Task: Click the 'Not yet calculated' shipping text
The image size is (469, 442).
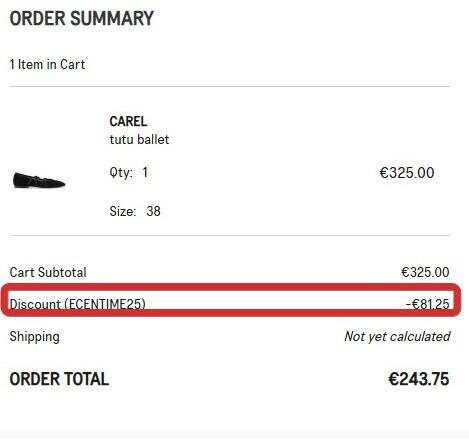Action: pos(397,336)
